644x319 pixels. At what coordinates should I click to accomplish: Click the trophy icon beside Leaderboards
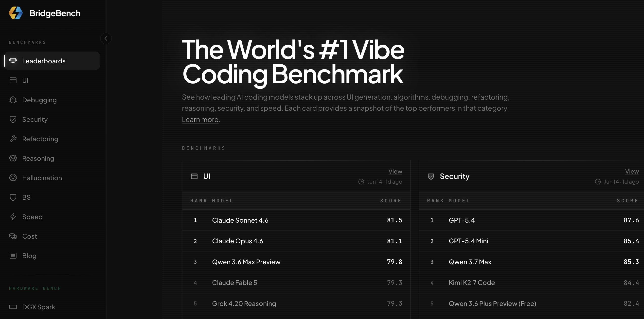[13, 61]
